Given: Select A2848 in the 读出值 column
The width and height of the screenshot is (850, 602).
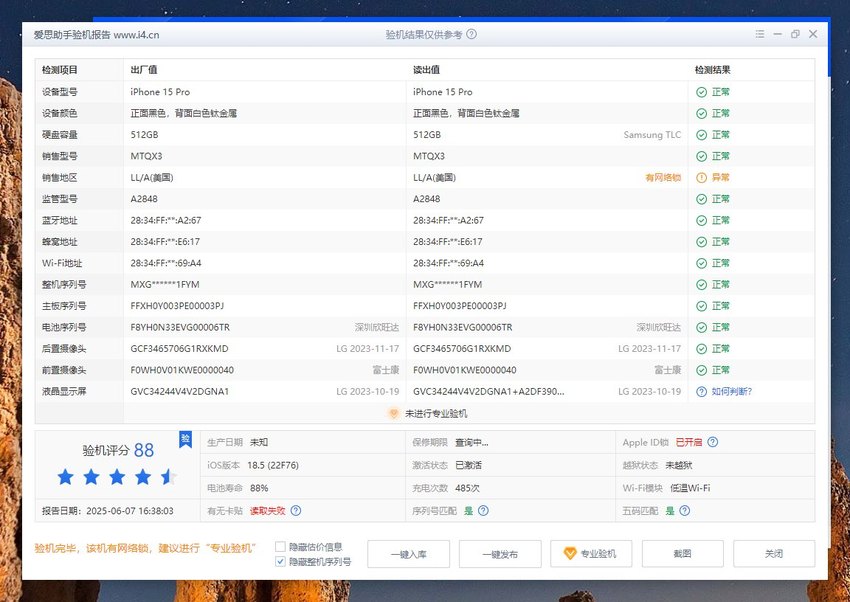Looking at the screenshot, I should coord(427,199).
